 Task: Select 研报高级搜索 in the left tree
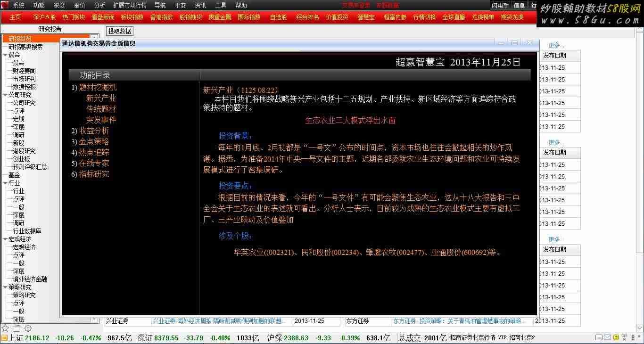coord(25,47)
